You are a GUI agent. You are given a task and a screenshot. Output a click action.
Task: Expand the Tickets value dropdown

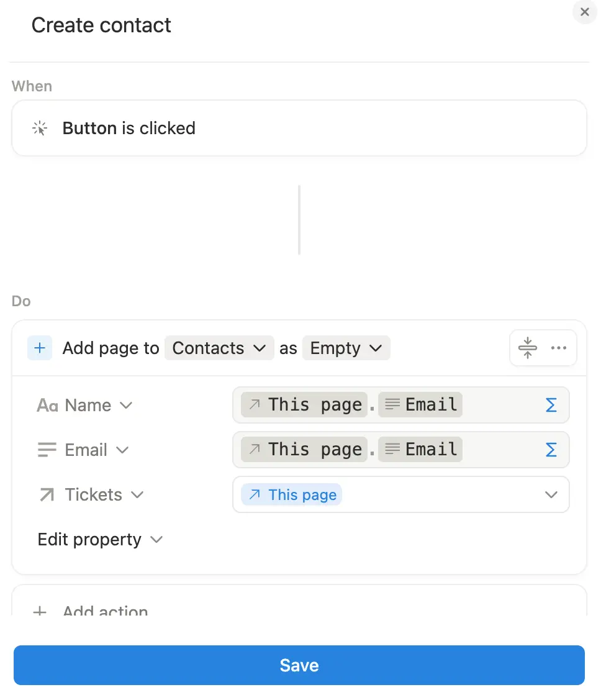(x=551, y=494)
